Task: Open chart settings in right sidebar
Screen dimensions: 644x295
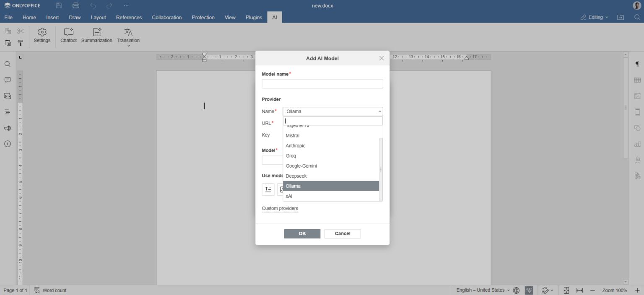Action: click(x=637, y=143)
